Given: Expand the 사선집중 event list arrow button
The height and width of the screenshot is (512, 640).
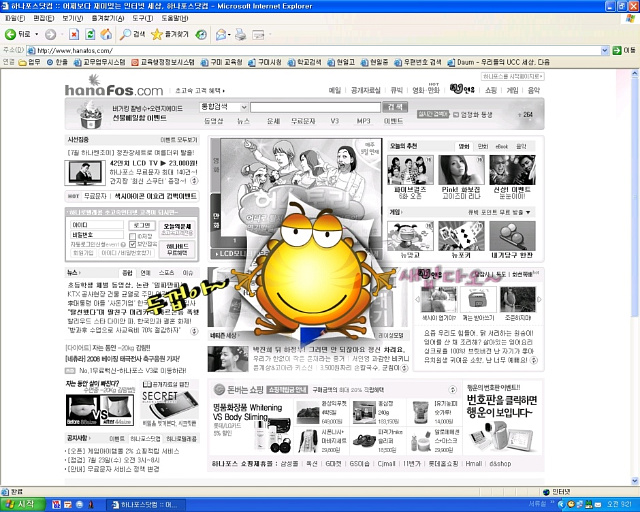Looking at the screenshot, I should pos(195,180).
